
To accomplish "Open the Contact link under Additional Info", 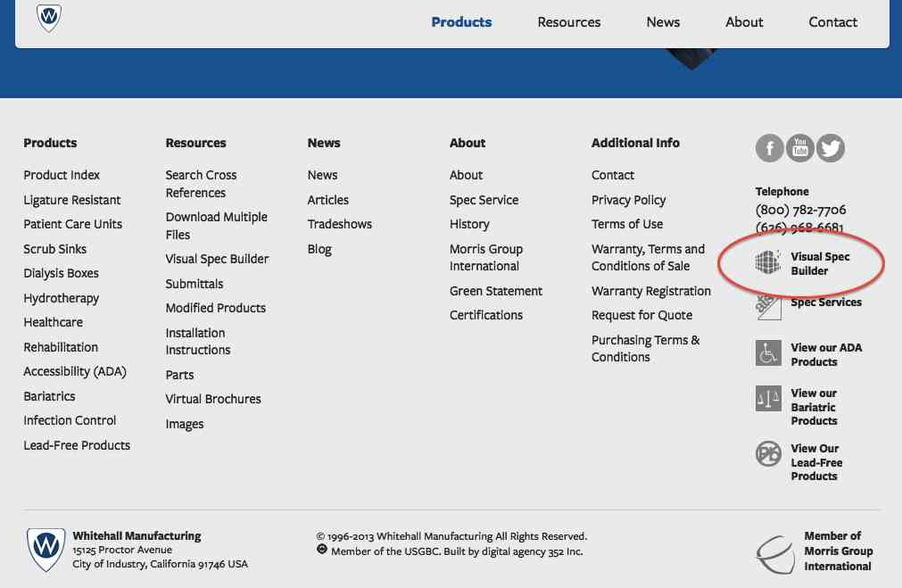I will (613, 175).
